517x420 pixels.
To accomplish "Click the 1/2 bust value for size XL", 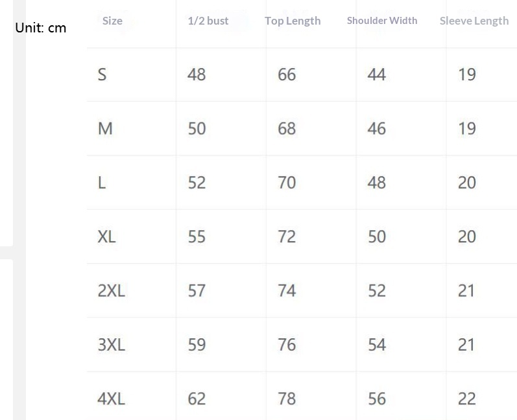I will pyautogui.click(x=197, y=237).
